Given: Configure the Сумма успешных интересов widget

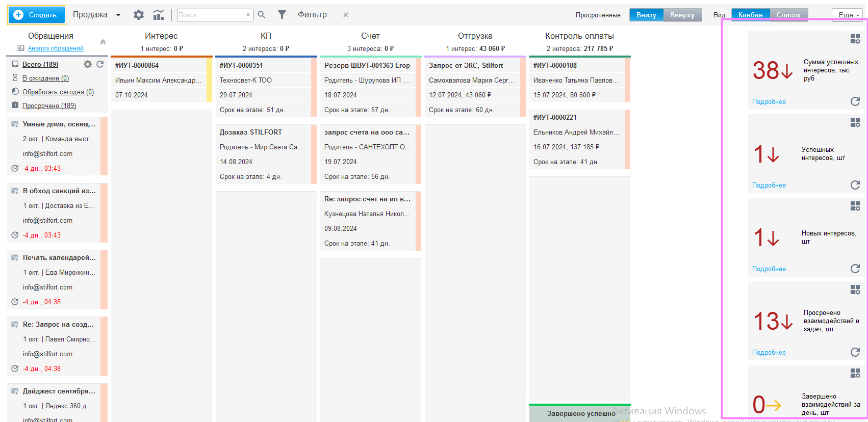Looking at the screenshot, I should coord(855,39).
